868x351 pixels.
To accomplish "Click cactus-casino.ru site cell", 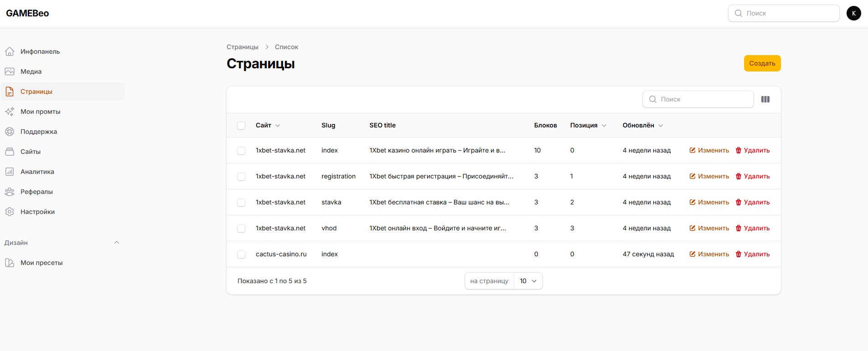I will (x=281, y=254).
